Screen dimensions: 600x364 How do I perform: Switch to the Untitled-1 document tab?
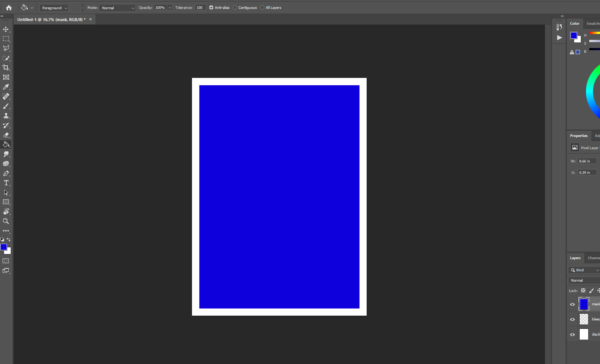[51, 20]
